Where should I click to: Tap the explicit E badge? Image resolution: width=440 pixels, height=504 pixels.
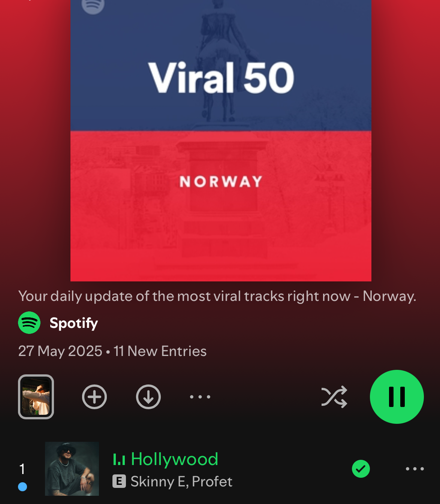click(x=119, y=482)
